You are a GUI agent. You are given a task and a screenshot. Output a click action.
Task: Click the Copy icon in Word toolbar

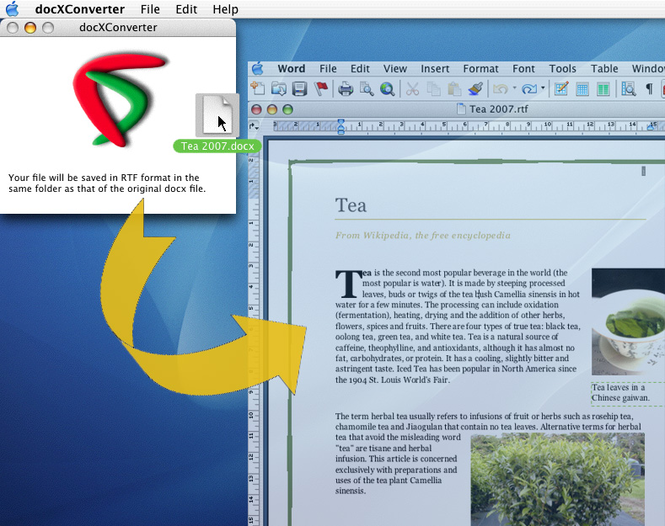[x=433, y=89]
